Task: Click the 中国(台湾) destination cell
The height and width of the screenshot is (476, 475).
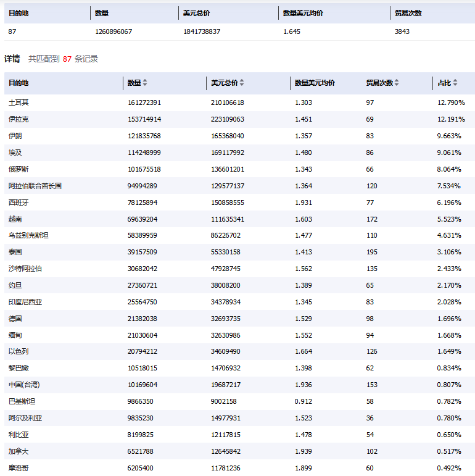Action: pyautogui.click(x=23, y=385)
